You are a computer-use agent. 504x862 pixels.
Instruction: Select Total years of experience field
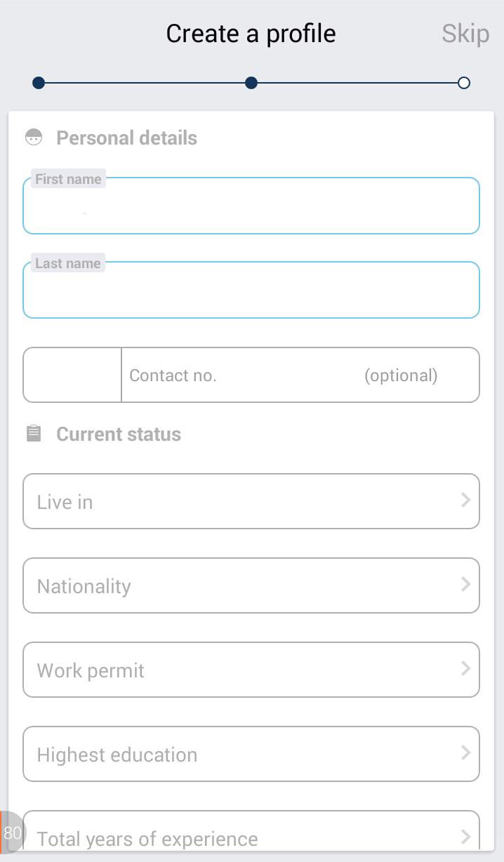[239, 837]
